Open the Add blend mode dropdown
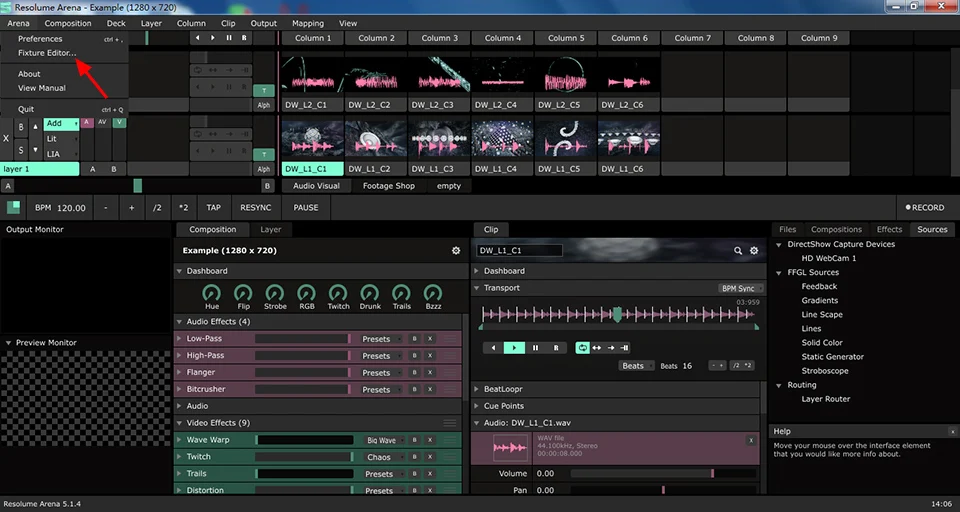The height and width of the screenshot is (512, 960). tap(61, 124)
